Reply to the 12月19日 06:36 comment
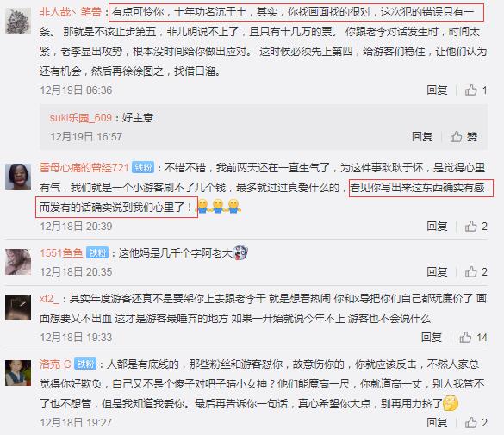Viewport: 504px width, 435px height. tap(437, 90)
